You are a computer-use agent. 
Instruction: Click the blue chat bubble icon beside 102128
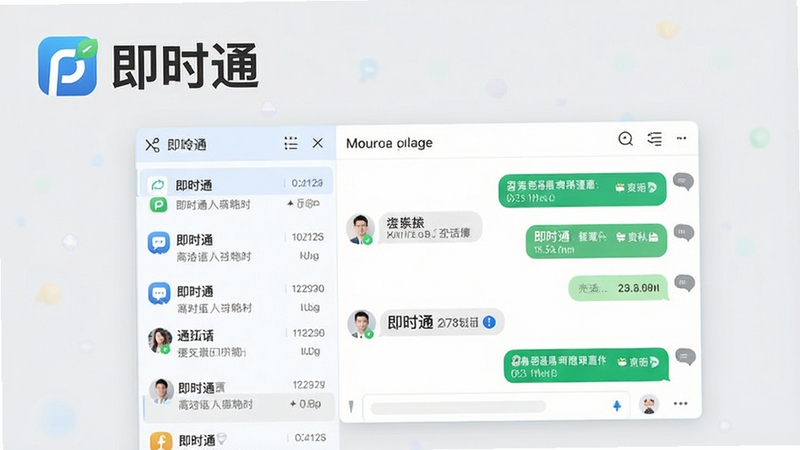(159, 243)
